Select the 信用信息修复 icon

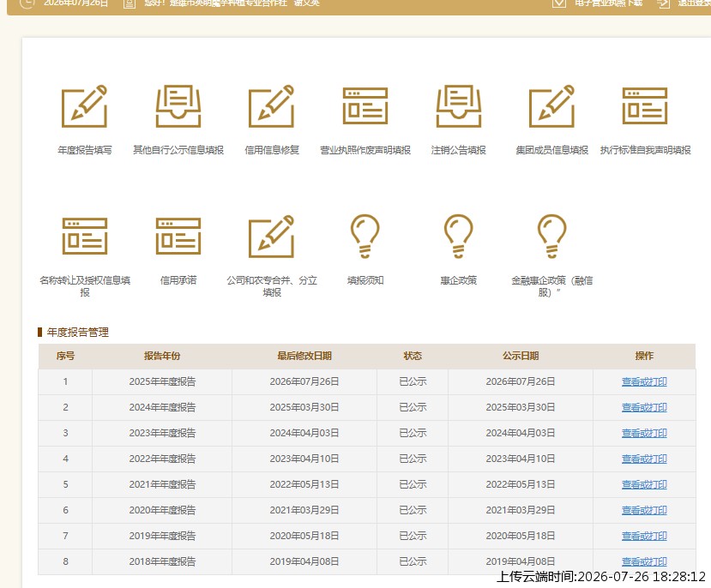[x=272, y=106]
